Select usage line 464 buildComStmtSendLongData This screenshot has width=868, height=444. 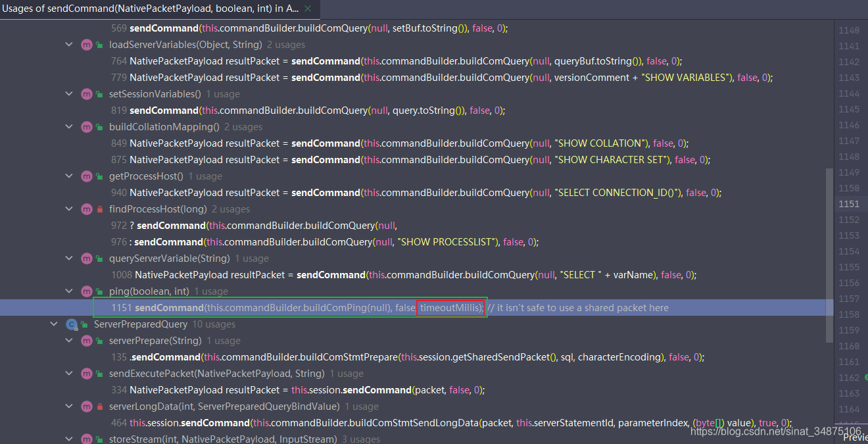tap(452, 423)
